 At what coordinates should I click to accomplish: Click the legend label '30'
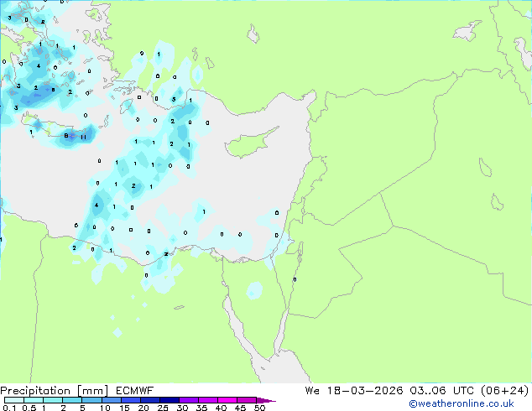(182, 408)
